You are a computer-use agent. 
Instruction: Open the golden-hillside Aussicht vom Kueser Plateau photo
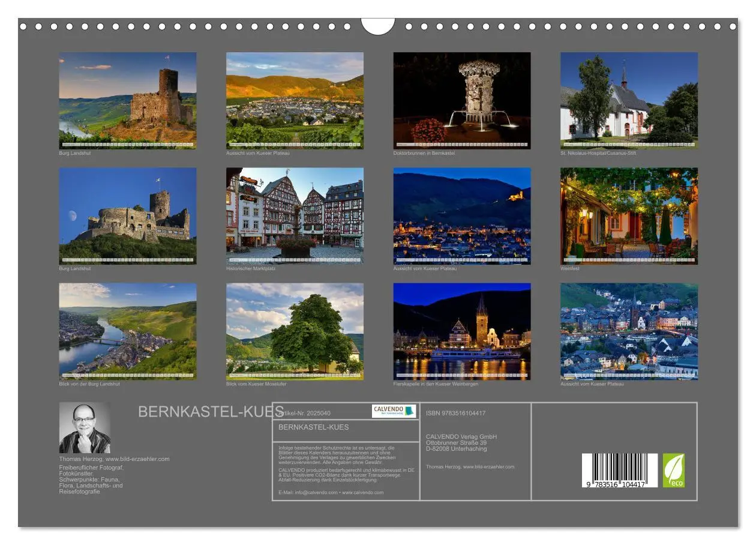[295, 100]
